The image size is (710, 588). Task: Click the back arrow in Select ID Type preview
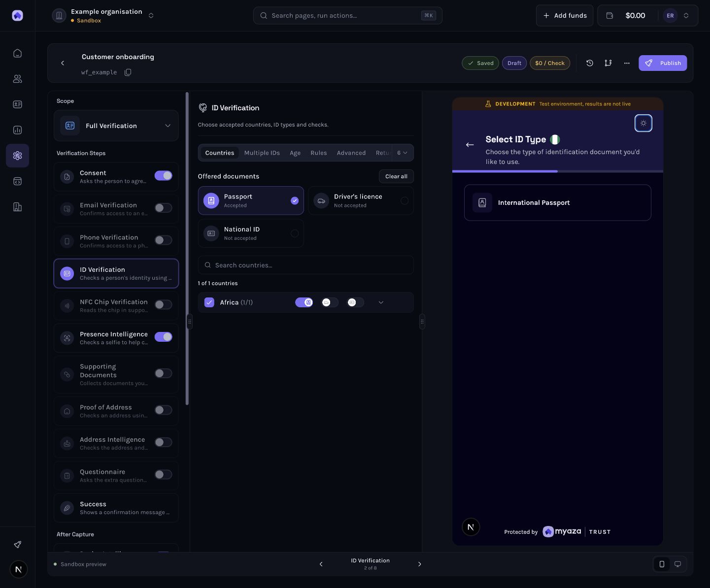pos(470,145)
